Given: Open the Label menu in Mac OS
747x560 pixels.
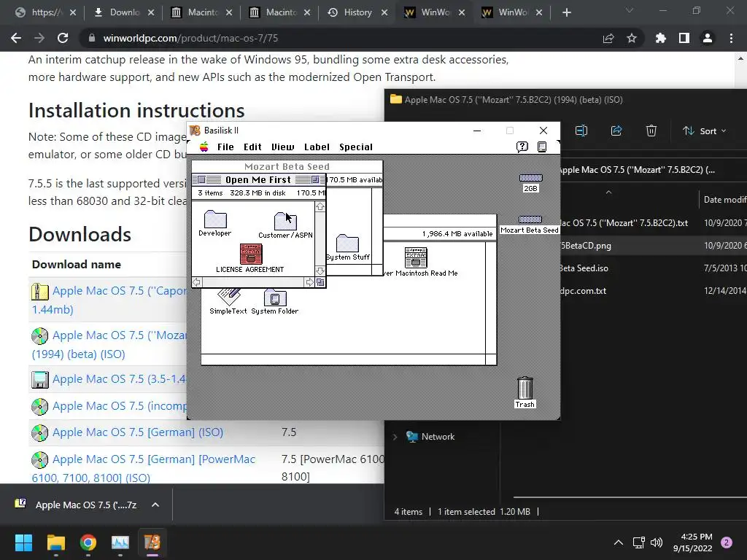Looking at the screenshot, I should pos(317,147).
